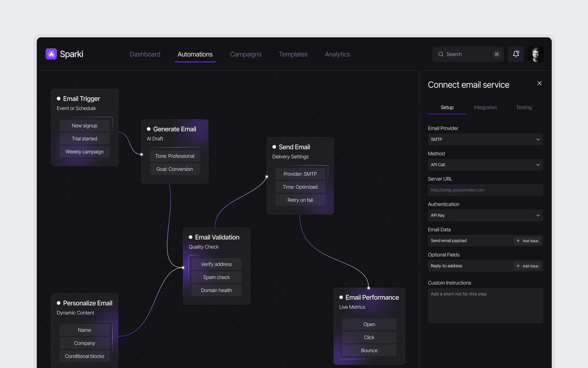Click the Provider: SMTP setting
This screenshot has width=588, height=368.
coord(300,174)
